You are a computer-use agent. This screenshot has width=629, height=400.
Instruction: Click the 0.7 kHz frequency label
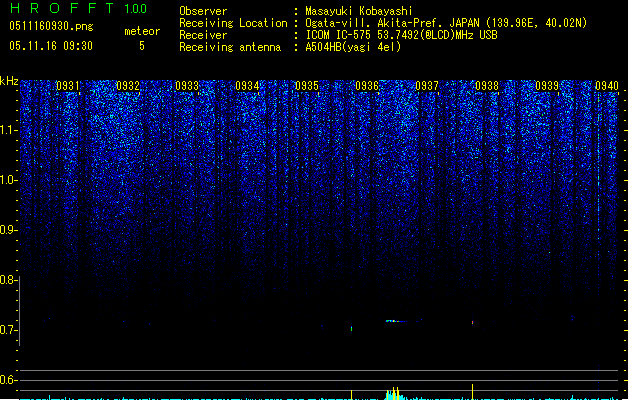click(x=9, y=330)
